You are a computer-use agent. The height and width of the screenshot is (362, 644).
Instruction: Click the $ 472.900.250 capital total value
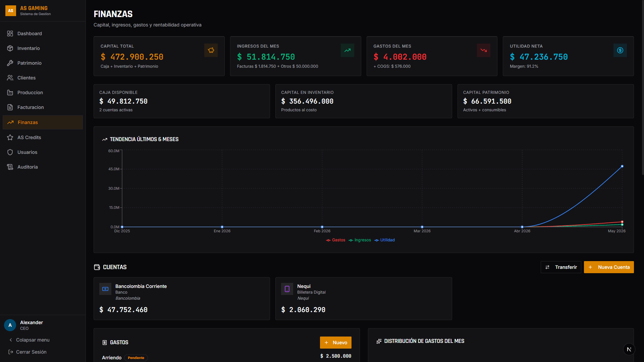132,57
